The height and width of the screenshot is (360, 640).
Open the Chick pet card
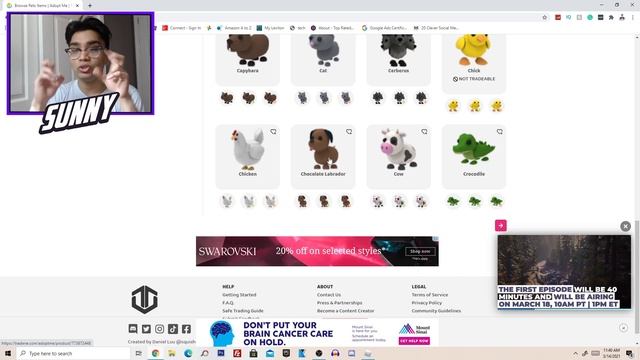(x=474, y=63)
